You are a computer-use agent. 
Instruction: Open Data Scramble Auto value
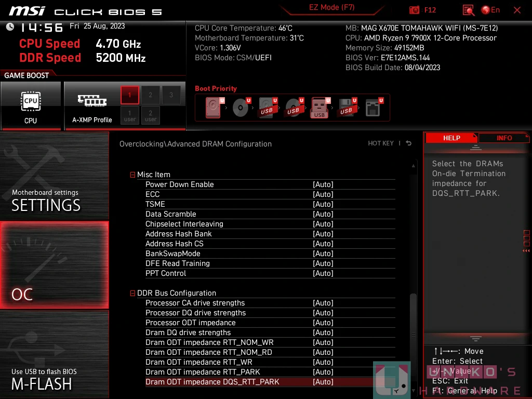[x=323, y=214]
